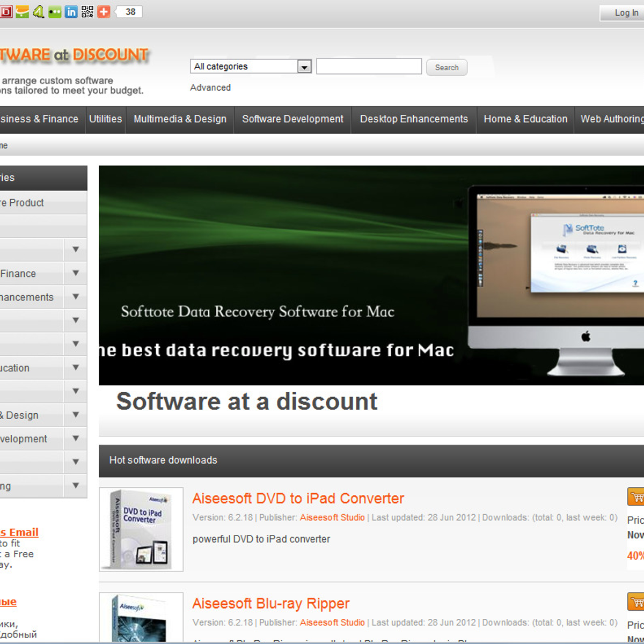
Task: Click the orange and green share icon
Action: coord(23,12)
